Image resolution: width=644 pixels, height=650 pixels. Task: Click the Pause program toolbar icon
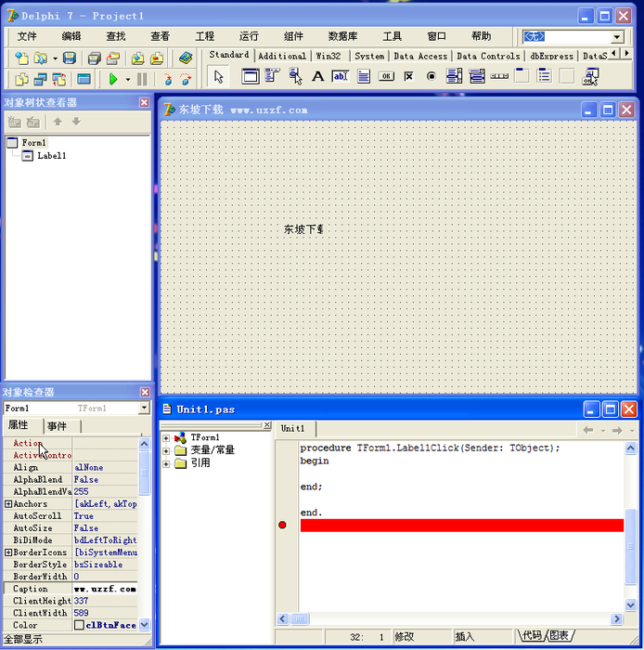(142, 80)
